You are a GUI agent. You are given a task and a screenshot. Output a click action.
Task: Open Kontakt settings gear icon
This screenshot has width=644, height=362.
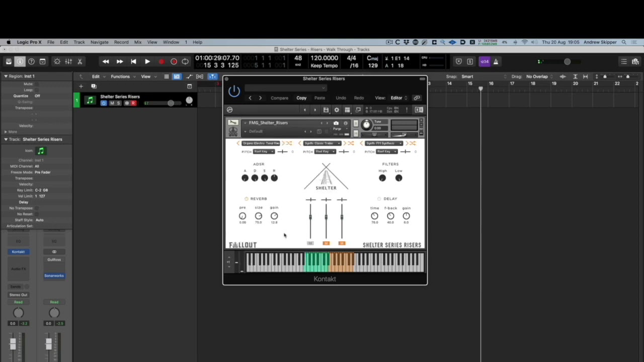pyautogui.click(x=337, y=110)
